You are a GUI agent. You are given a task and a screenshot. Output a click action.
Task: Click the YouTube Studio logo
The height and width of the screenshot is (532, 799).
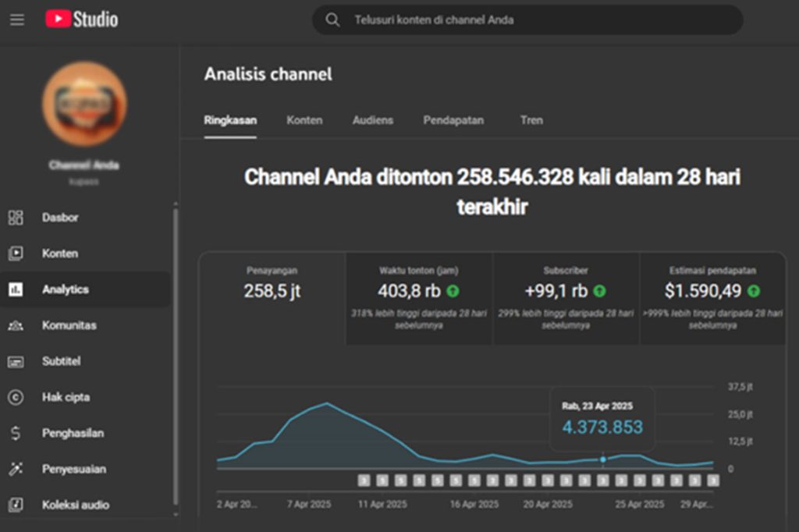(81, 20)
